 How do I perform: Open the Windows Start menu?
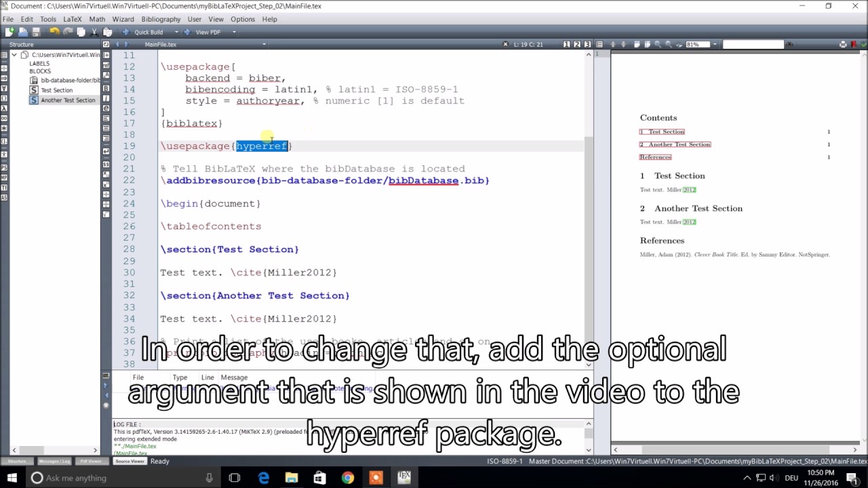(x=12, y=478)
